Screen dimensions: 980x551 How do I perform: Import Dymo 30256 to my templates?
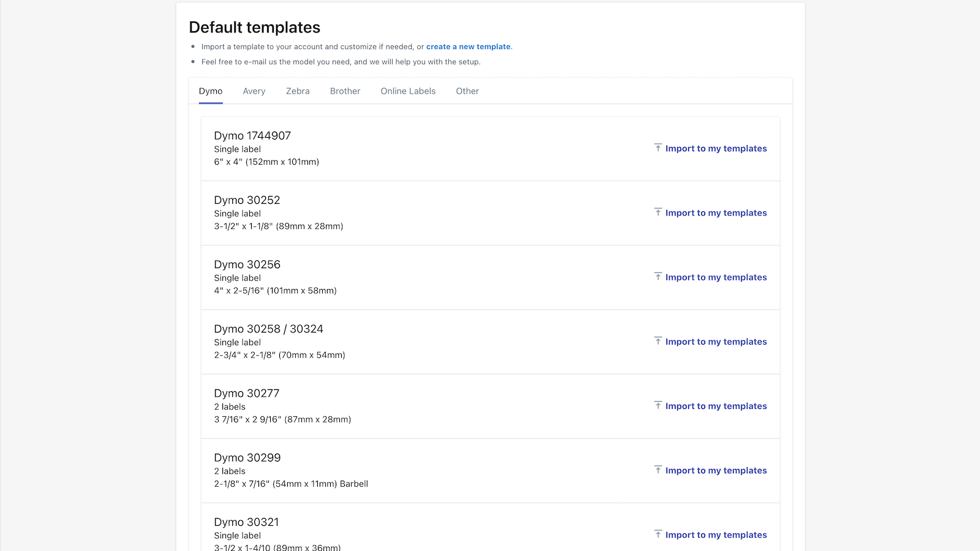pos(716,277)
